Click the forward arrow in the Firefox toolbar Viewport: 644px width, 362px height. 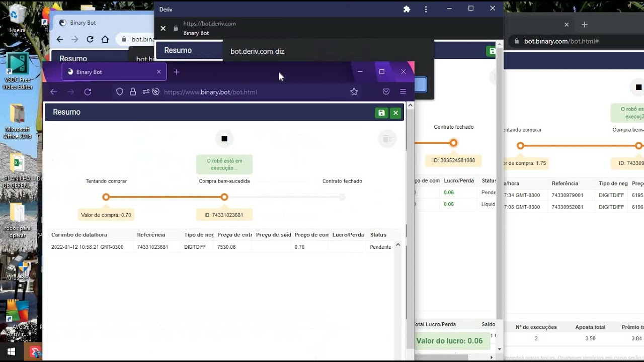(70, 92)
